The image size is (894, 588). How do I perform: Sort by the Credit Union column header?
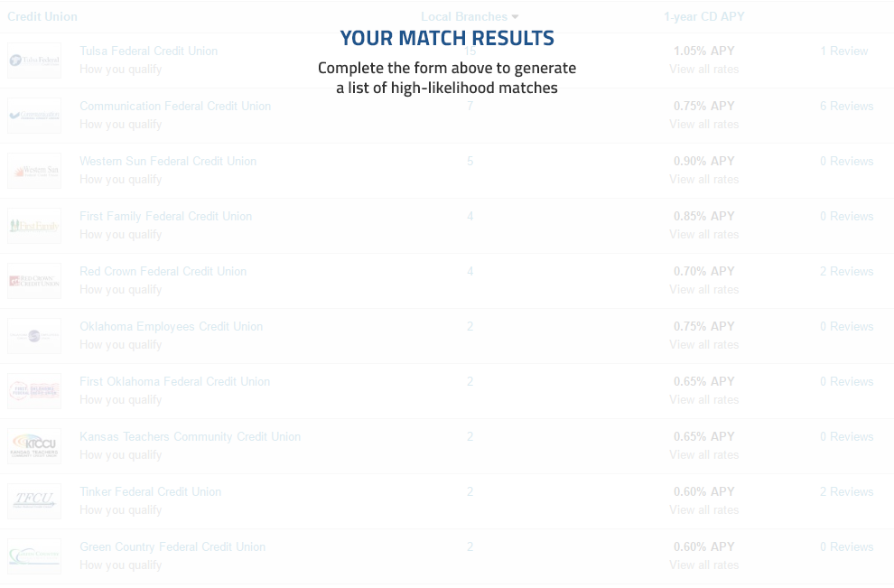42,16
